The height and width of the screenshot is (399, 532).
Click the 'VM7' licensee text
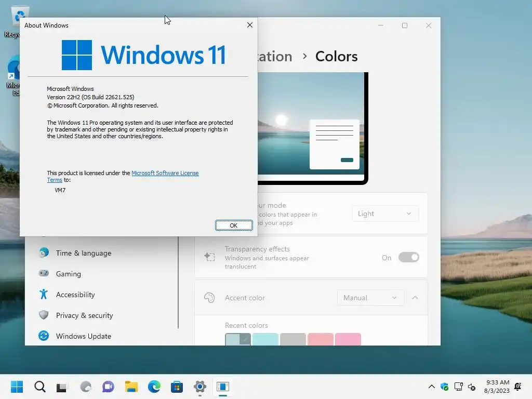(60, 190)
